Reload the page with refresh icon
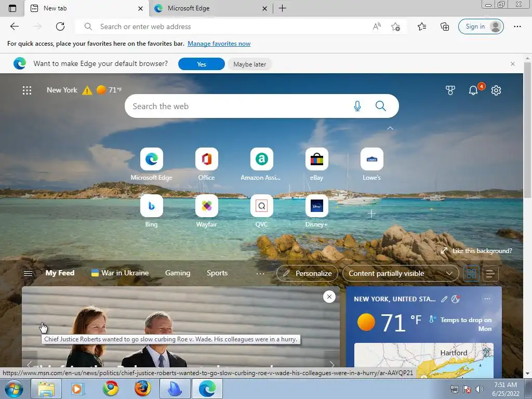Viewport: 532px width, 399px height. [60, 26]
